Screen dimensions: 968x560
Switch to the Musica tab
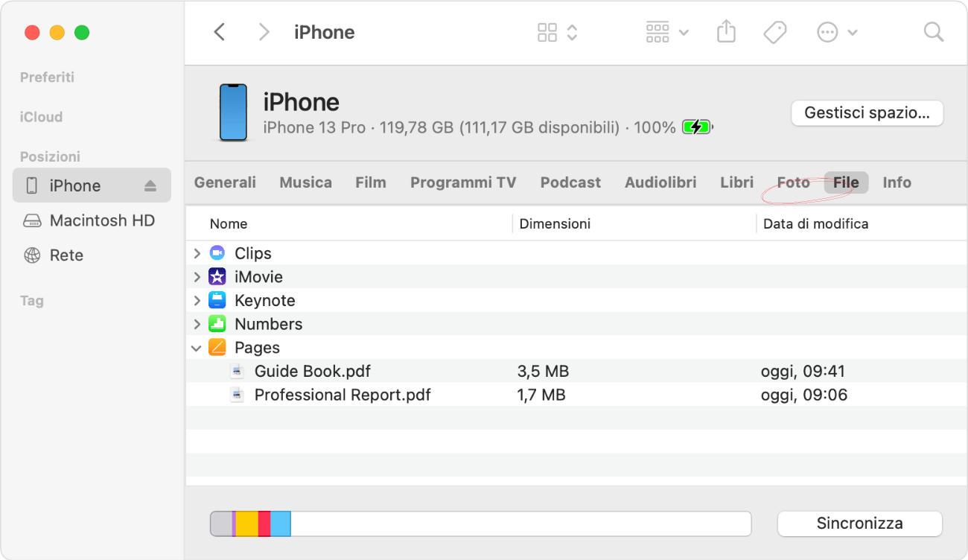pyautogui.click(x=305, y=182)
